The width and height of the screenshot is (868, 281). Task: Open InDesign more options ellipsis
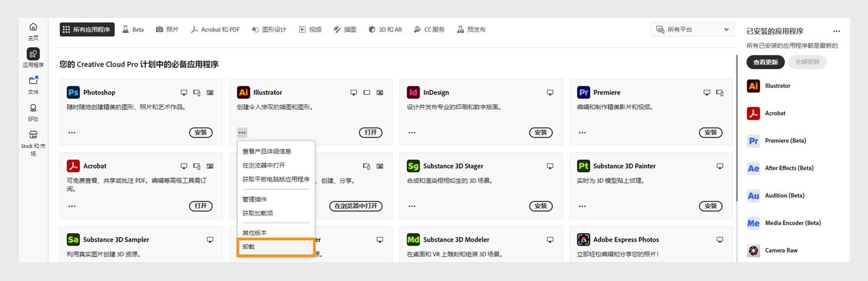tap(412, 132)
